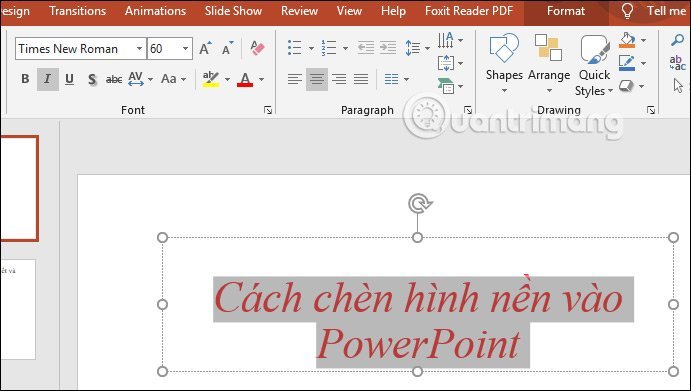Screen dimensions: 691x391
Task: Open the Replace tool
Action: 677,63
